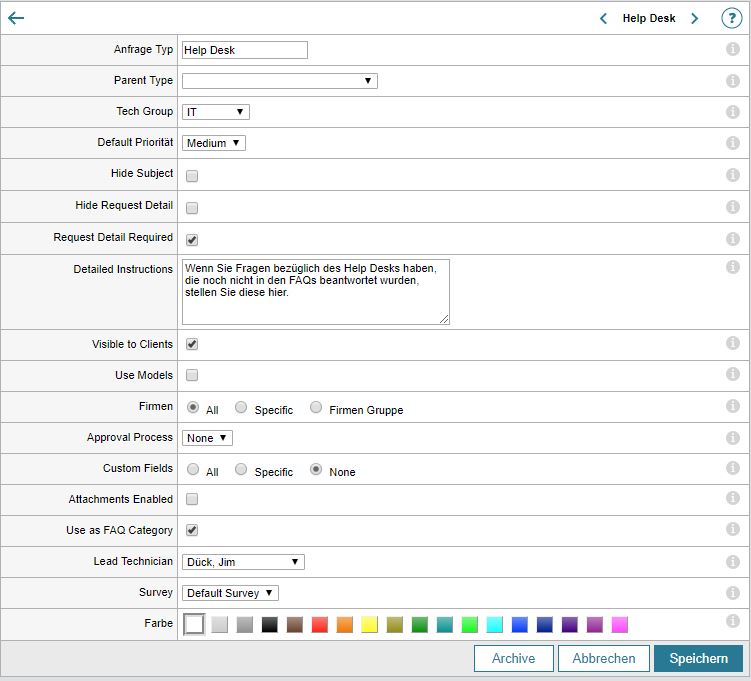Viewport: 751px width, 681px height.
Task: Pick the black color swatch
Action: (270, 624)
